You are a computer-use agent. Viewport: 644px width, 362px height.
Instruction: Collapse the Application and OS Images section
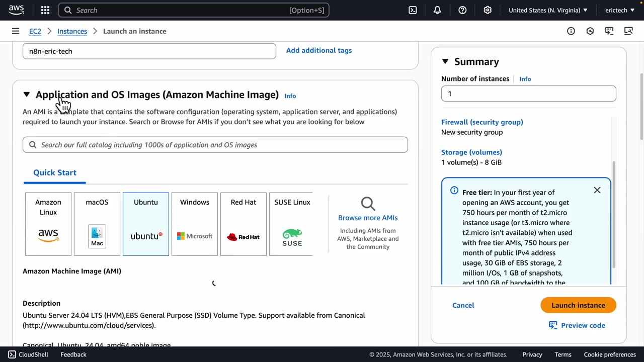[x=27, y=95]
